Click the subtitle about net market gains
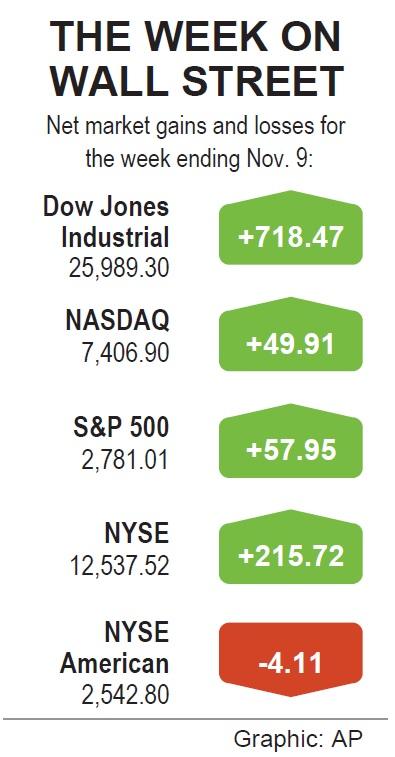Viewport: 395px width, 757px height. [197, 142]
